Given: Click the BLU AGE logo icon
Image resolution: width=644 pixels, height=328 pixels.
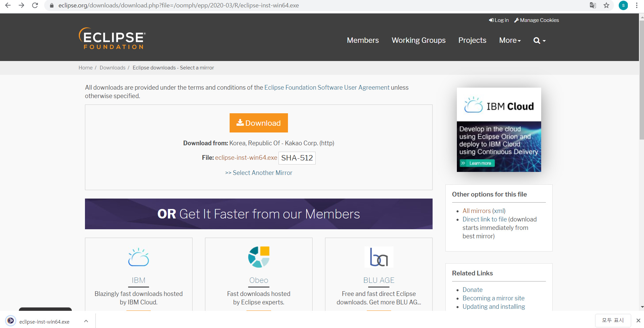Looking at the screenshot, I should pyautogui.click(x=379, y=257).
